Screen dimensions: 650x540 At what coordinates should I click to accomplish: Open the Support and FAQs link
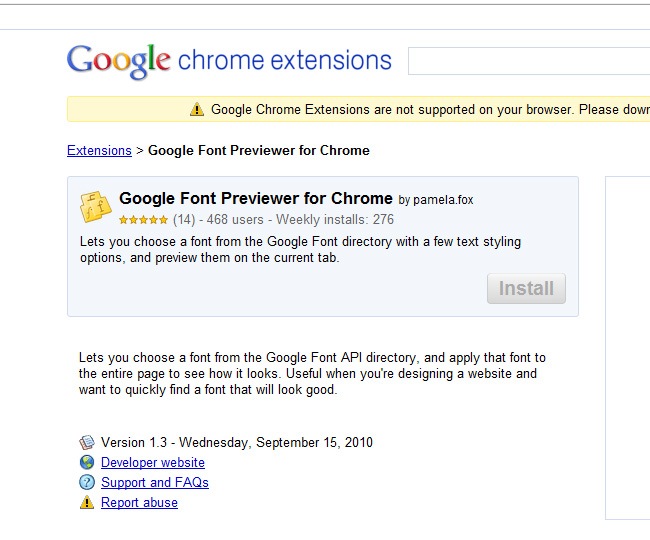[155, 483]
